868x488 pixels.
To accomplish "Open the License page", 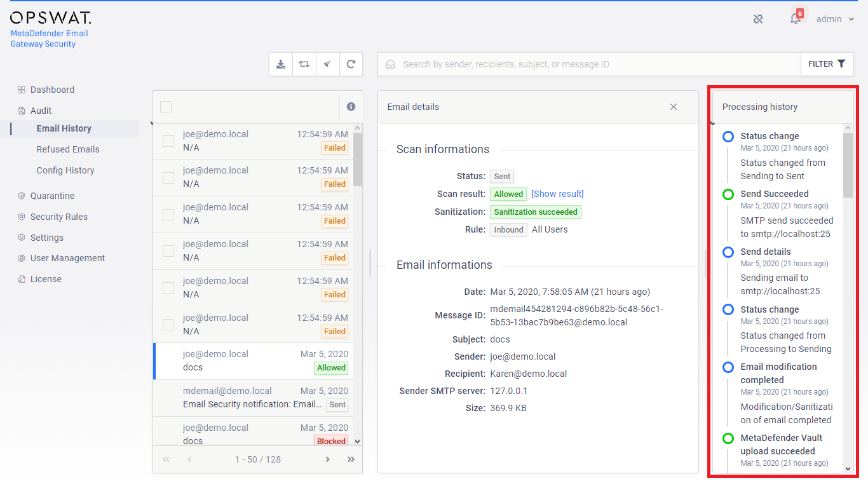I will pyautogui.click(x=46, y=279).
